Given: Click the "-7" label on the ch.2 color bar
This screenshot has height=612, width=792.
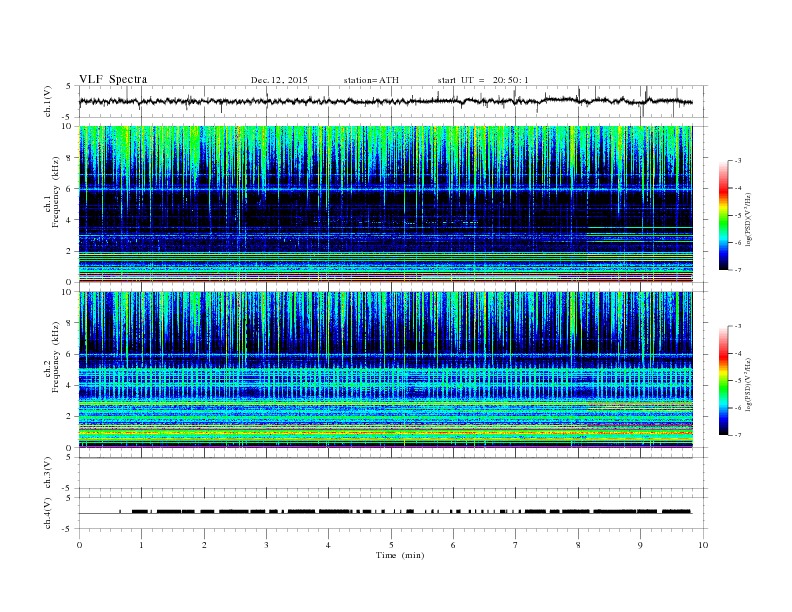Looking at the screenshot, I should point(738,435).
